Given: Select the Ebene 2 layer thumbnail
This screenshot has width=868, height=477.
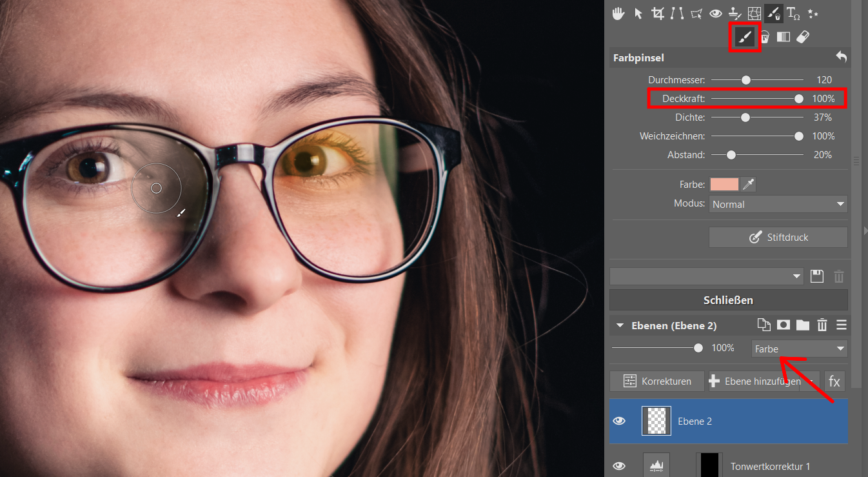Looking at the screenshot, I should pyautogui.click(x=656, y=421).
